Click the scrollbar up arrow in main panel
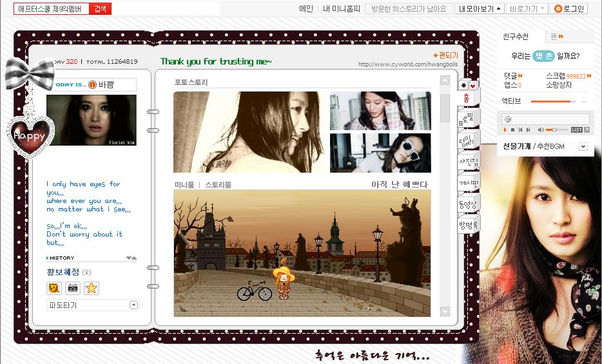This screenshot has width=602, height=364. point(445,81)
